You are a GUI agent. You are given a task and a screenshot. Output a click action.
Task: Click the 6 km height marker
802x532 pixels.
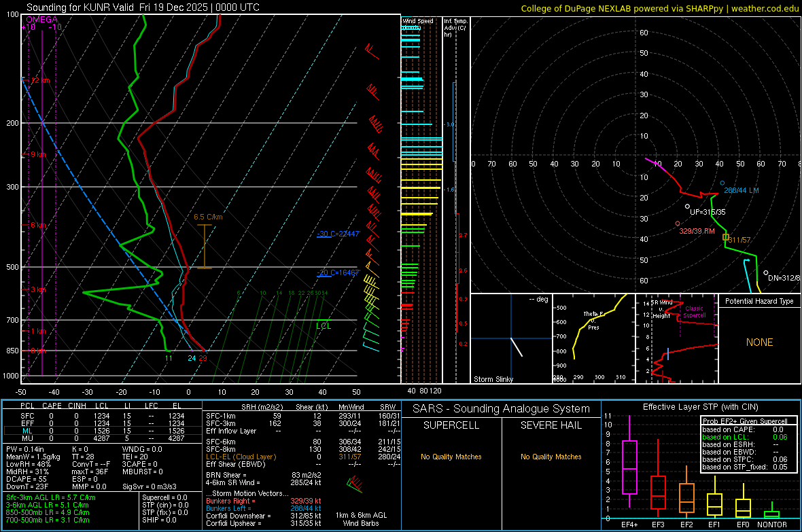point(38,225)
